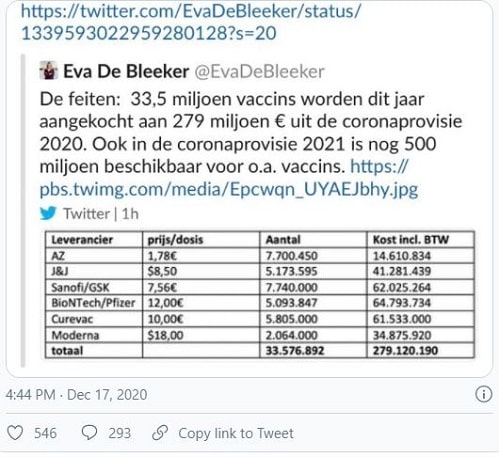Open the tweet info circle icon

(x=483, y=394)
